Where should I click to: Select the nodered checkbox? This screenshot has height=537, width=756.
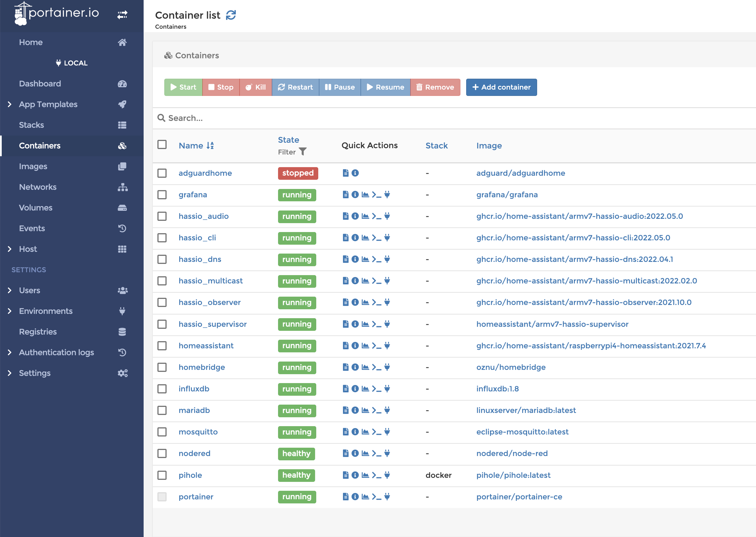(x=162, y=453)
